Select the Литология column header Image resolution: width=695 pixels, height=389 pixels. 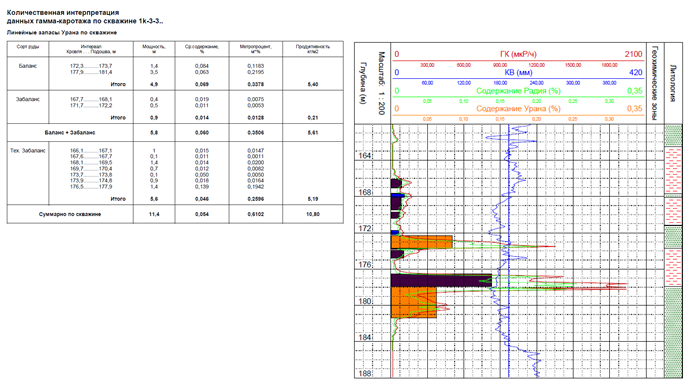point(673,83)
